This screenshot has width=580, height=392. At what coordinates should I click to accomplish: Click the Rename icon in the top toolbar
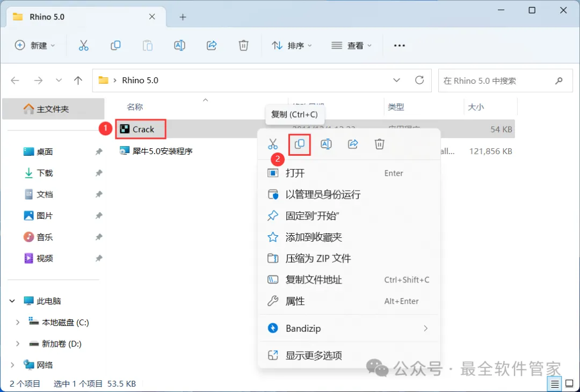179,46
